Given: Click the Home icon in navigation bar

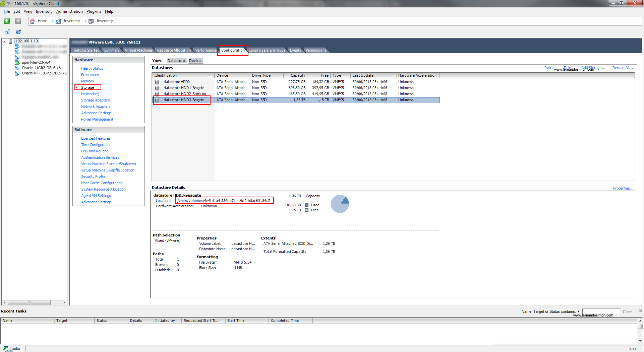Looking at the screenshot, I should pyautogui.click(x=33, y=21).
